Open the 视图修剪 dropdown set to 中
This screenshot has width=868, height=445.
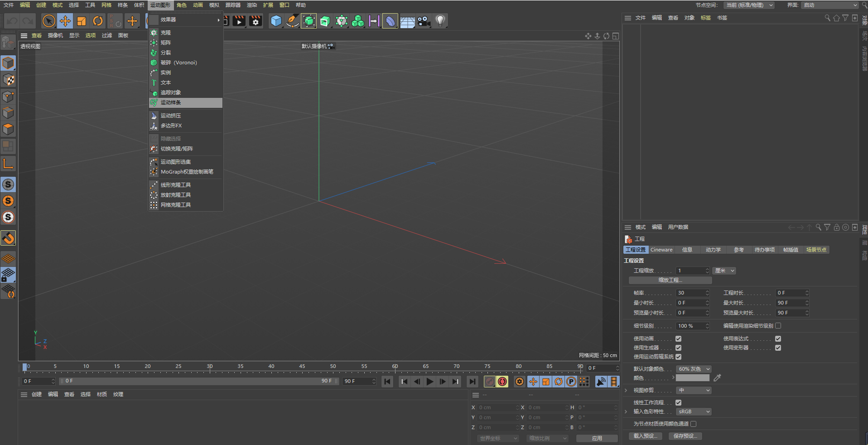point(694,390)
